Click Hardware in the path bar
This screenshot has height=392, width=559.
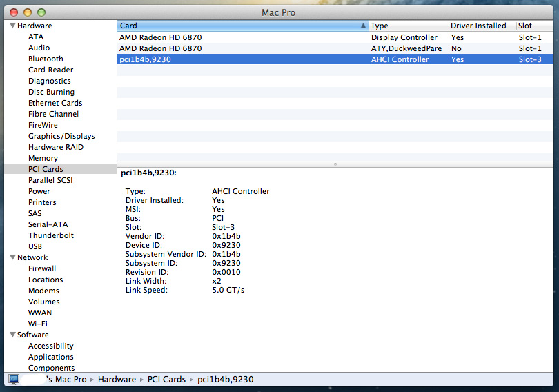tap(117, 380)
